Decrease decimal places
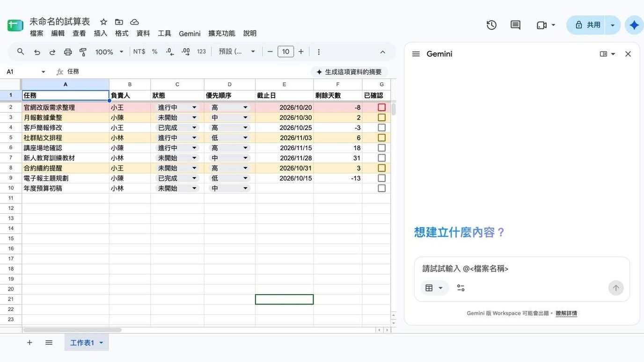Screen dimensions: 644x362 pyautogui.click(x=170, y=51)
